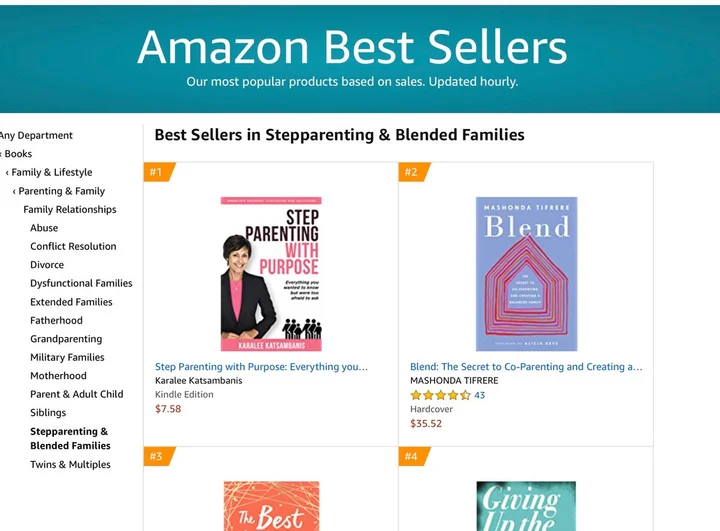Open Twins & Multiples subcategory

70,464
